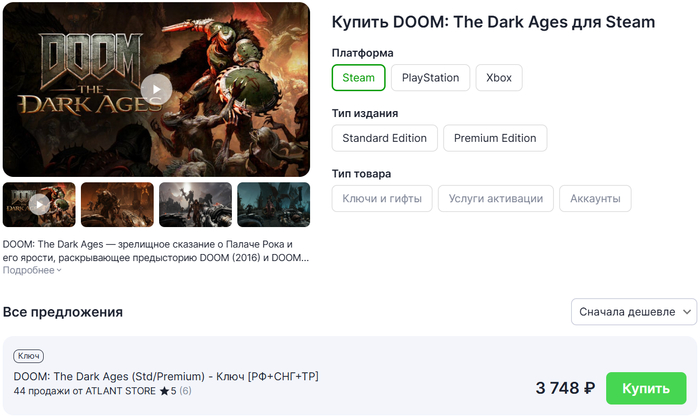The image size is (700, 418).
Task: Open the third screenshot thumbnail
Action: click(x=195, y=204)
